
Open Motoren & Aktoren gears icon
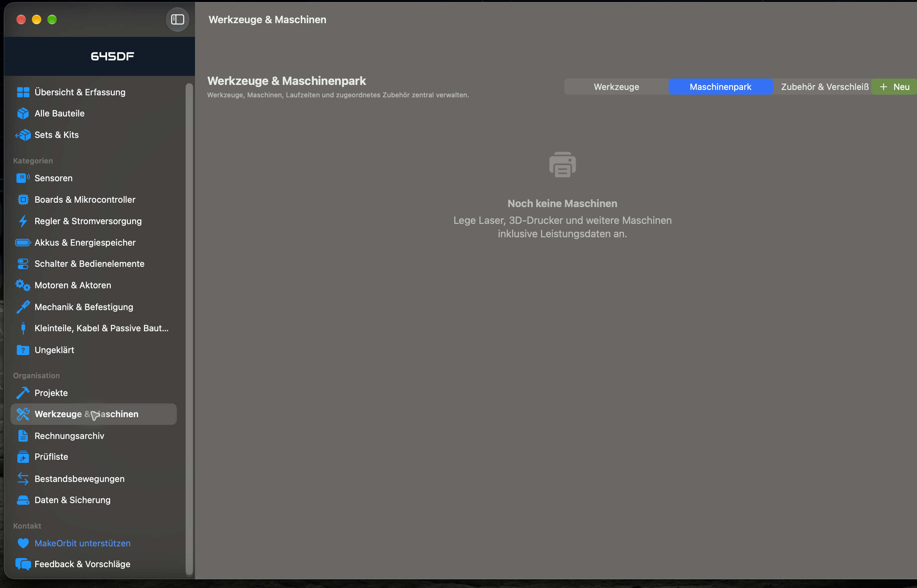23,285
